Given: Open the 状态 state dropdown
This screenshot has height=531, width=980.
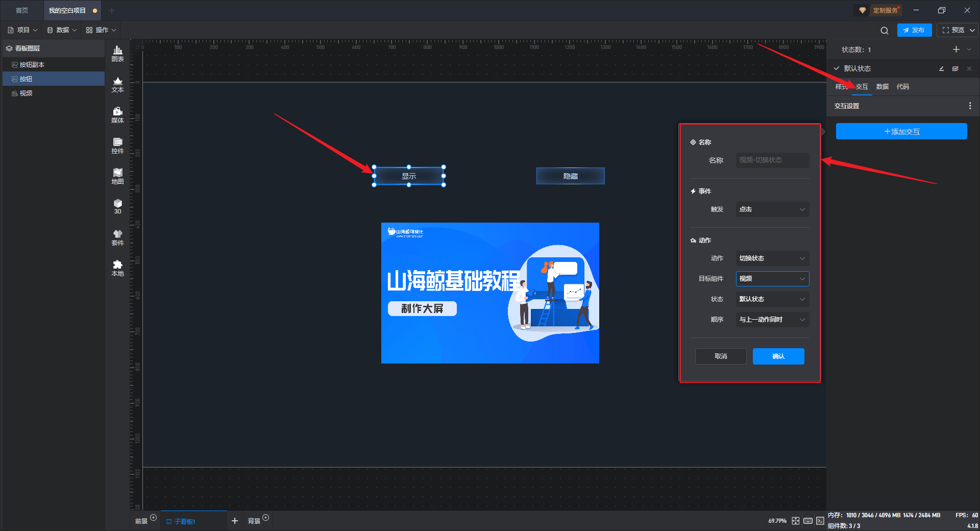Looking at the screenshot, I should point(772,299).
